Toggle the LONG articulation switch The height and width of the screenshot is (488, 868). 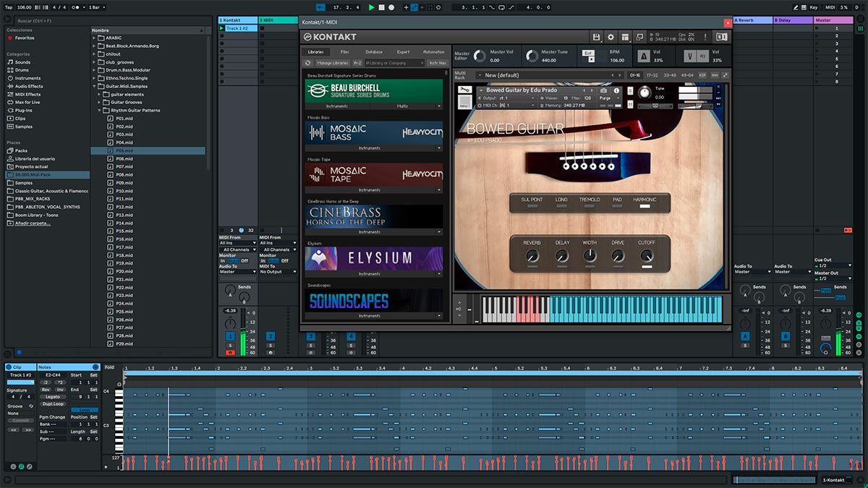pos(561,207)
